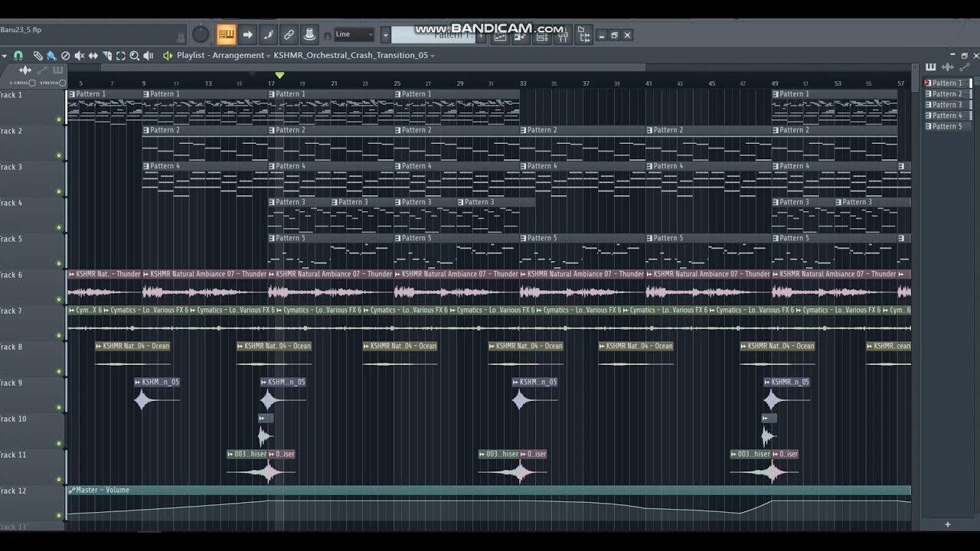Select the Slice tool
980x551 pixels.
107,55
